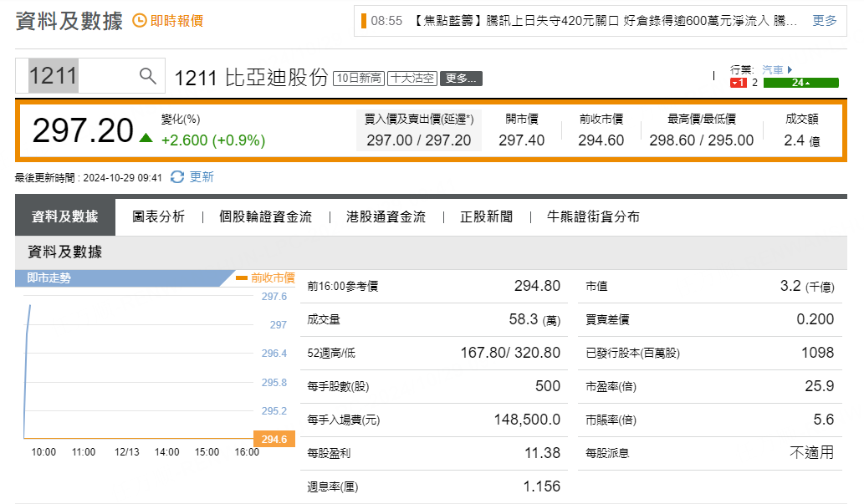Click the red down indicator showing 1
Screen dimensions: 864x504
pos(739,83)
